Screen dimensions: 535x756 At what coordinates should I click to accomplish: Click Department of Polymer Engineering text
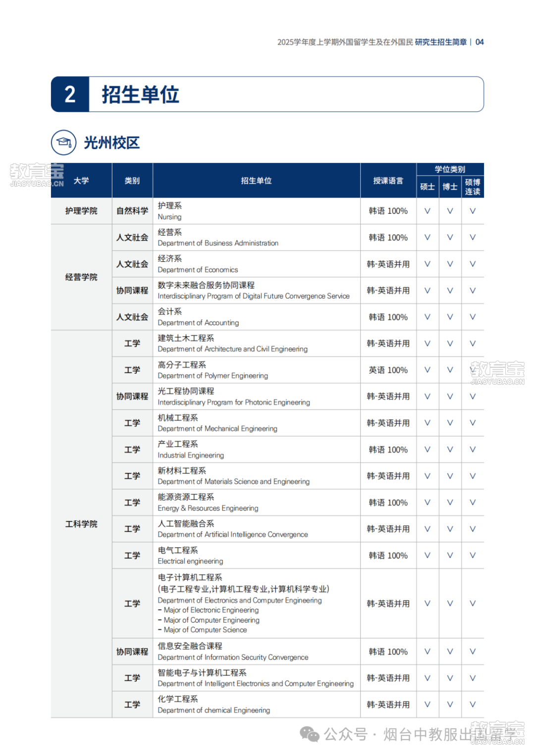(213, 376)
